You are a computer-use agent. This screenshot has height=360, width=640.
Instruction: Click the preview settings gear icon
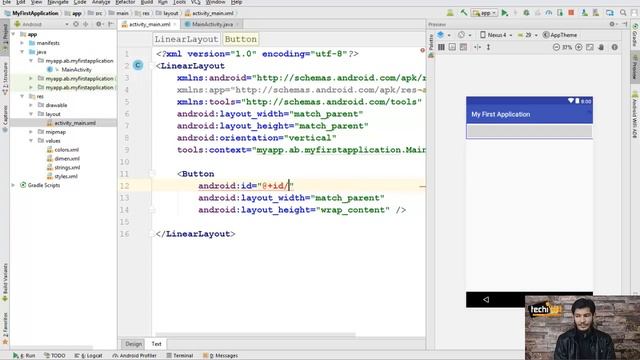[x=613, y=24]
